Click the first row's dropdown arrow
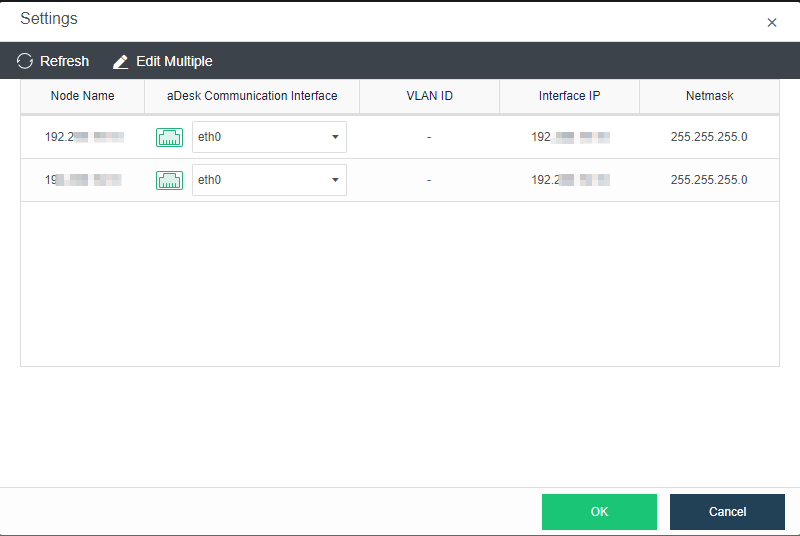Viewport: 800px width, 536px height. (x=335, y=137)
